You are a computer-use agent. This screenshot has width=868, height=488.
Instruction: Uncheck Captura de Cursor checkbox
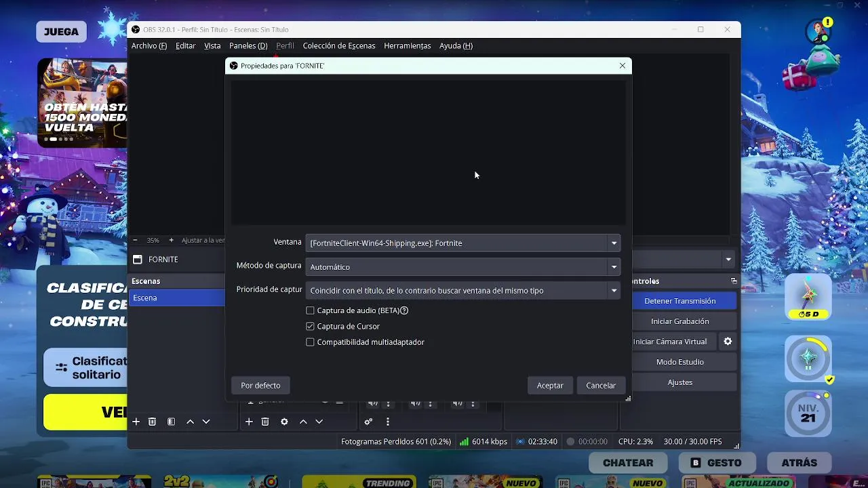click(x=310, y=326)
